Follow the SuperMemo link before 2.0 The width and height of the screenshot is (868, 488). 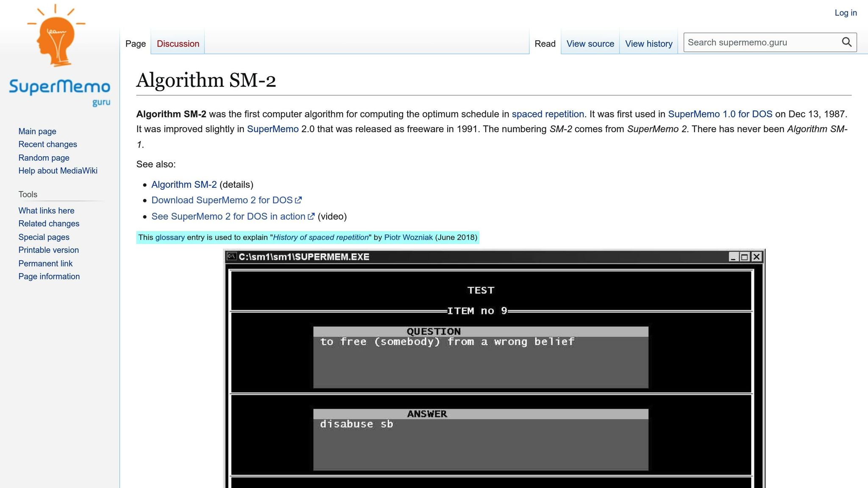273,129
